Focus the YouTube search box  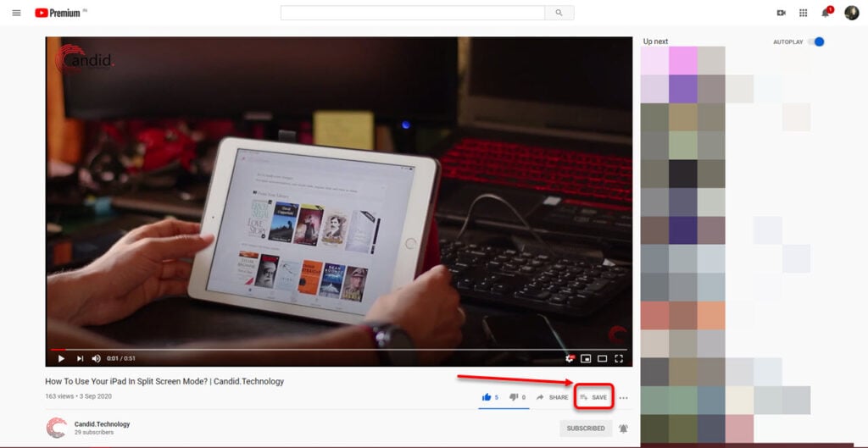point(413,13)
